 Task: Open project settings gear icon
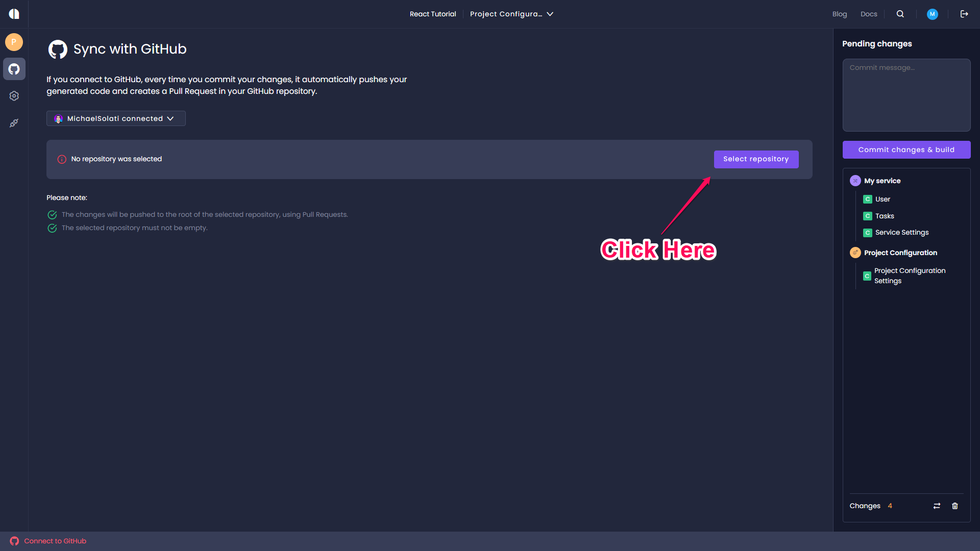(x=14, y=96)
